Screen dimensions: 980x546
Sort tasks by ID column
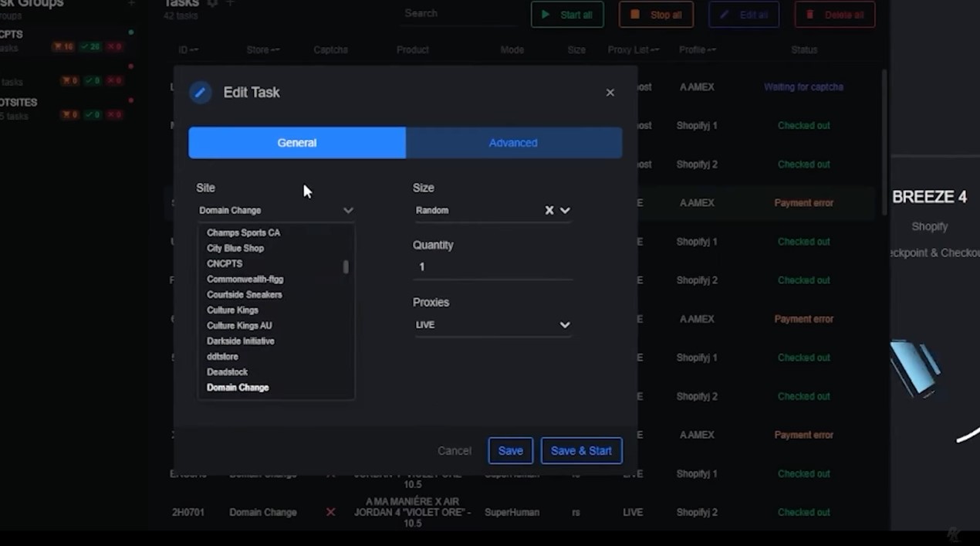click(188, 49)
